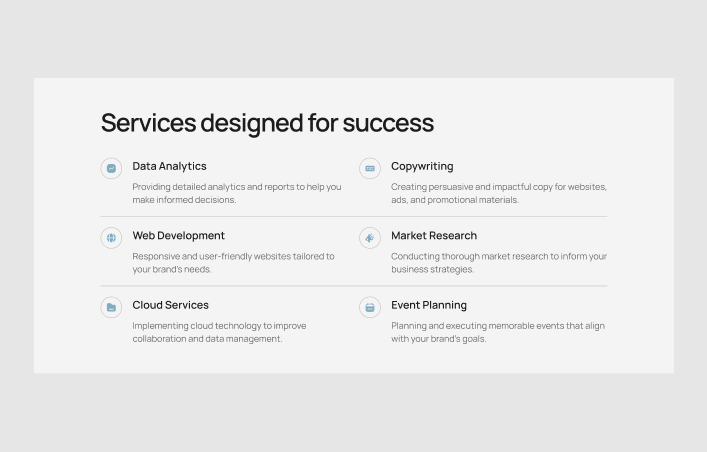Select the Copywriting service title
Screen dimensions: 707x452
(x=422, y=166)
